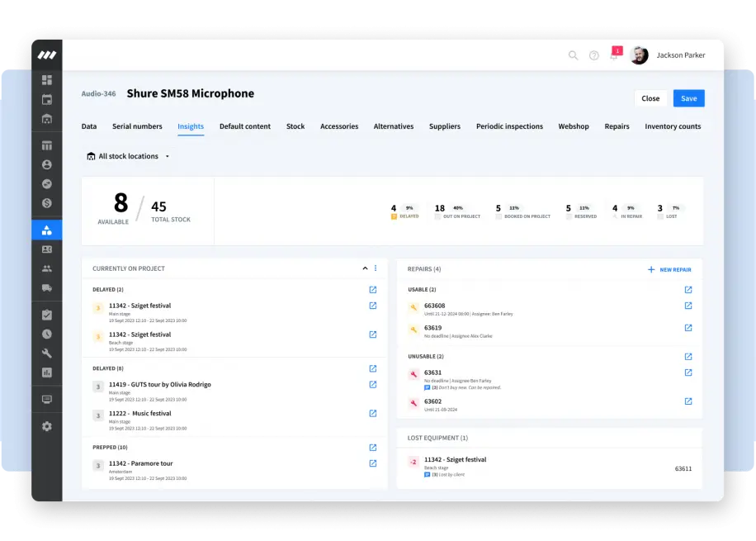Screen dimensions: 756x541
Task: Open the clock time icon in sidebar
Action: [47, 334]
